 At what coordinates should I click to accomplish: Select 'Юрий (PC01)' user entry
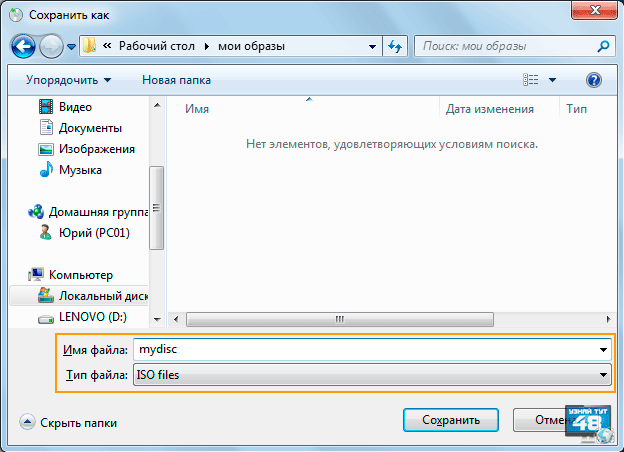[94, 233]
